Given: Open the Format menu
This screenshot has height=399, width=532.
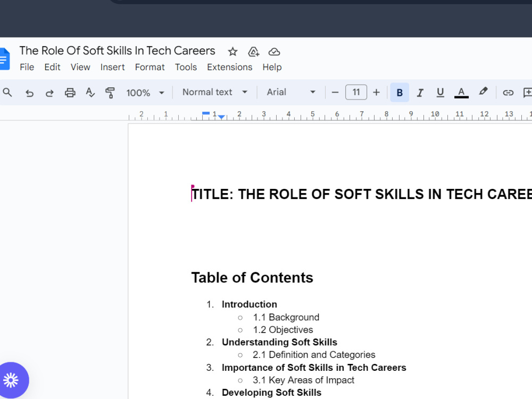Looking at the screenshot, I should point(149,67).
